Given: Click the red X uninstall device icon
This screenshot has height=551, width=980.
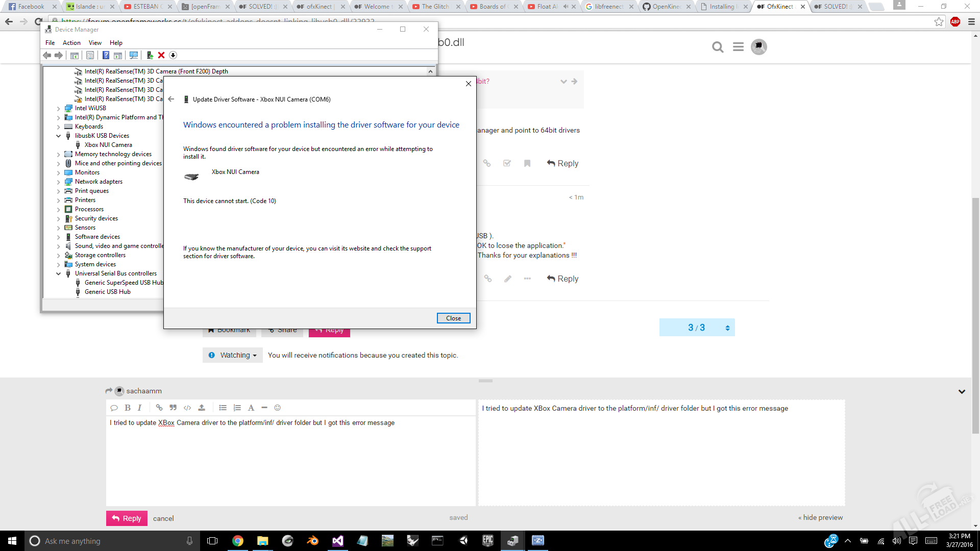Looking at the screenshot, I should pos(161,55).
